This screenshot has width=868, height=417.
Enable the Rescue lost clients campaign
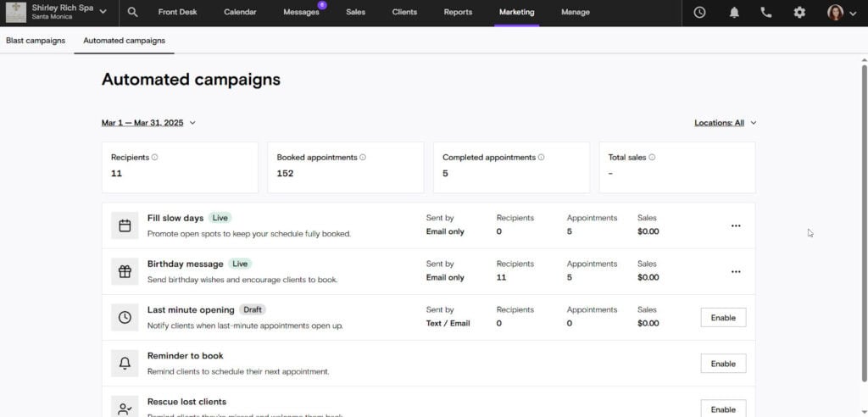click(723, 409)
